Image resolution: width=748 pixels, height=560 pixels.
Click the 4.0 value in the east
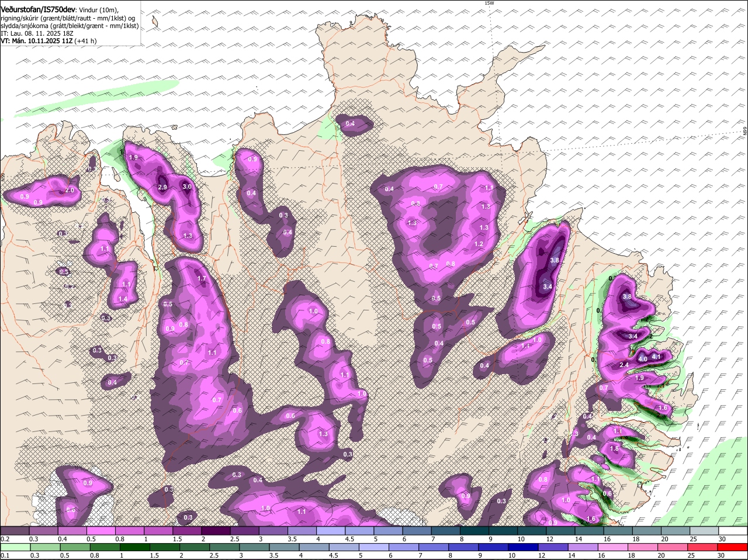coord(642,359)
